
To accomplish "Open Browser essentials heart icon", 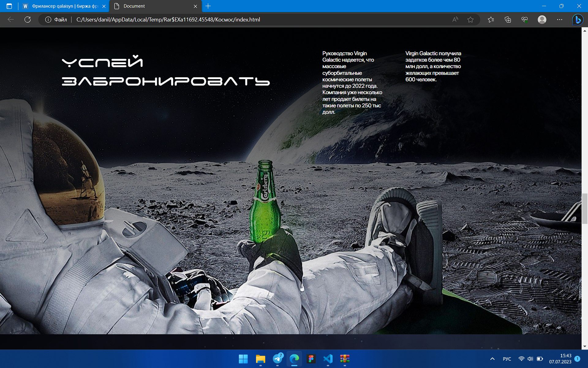I will coord(525,20).
